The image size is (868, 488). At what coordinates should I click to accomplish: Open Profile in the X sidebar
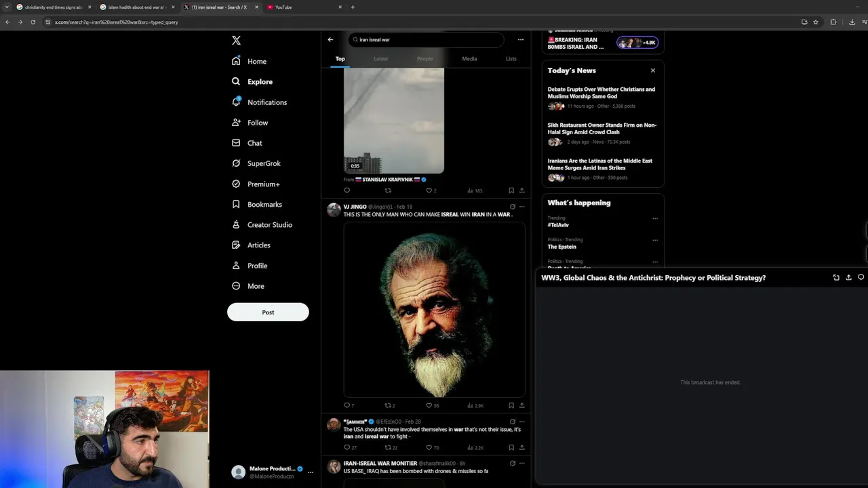(x=250, y=266)
